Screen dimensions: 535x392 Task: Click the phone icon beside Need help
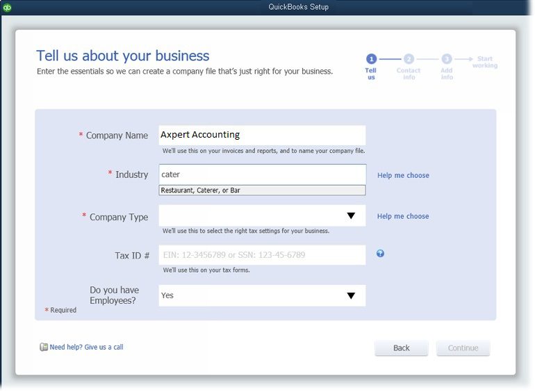[x=44, y=347]
